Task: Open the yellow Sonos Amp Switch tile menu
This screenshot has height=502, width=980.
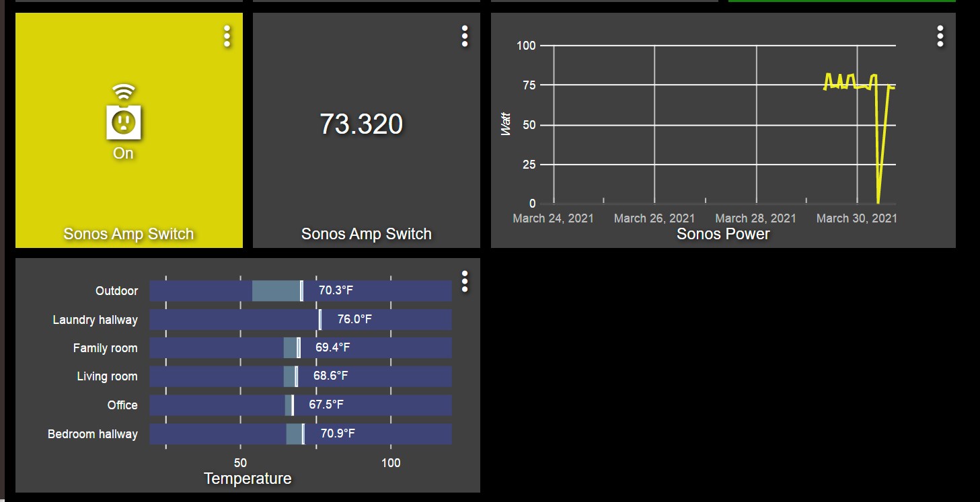Action: (227, 36)
